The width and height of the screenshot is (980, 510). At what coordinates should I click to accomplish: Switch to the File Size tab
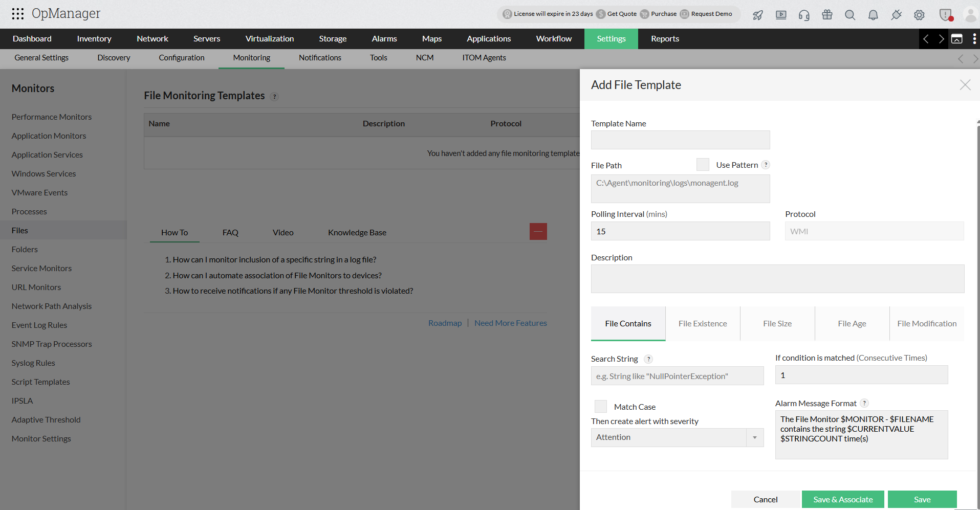(x=777, y=323)
